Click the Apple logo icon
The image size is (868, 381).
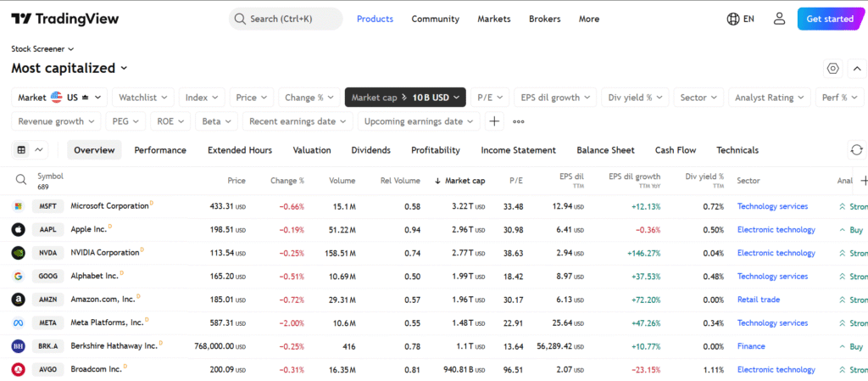point(19,230)
